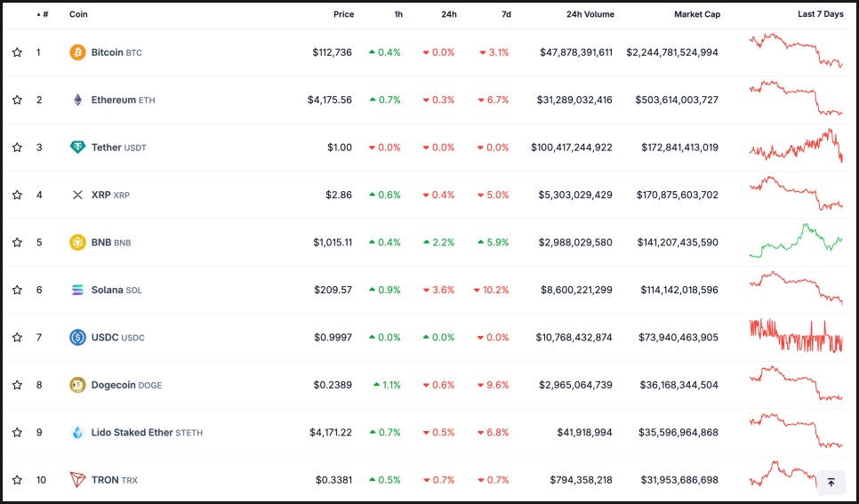The height and width of the screenshot is (504, 859).
Task: Open the TRON TRX coin page
Action: 114,480
